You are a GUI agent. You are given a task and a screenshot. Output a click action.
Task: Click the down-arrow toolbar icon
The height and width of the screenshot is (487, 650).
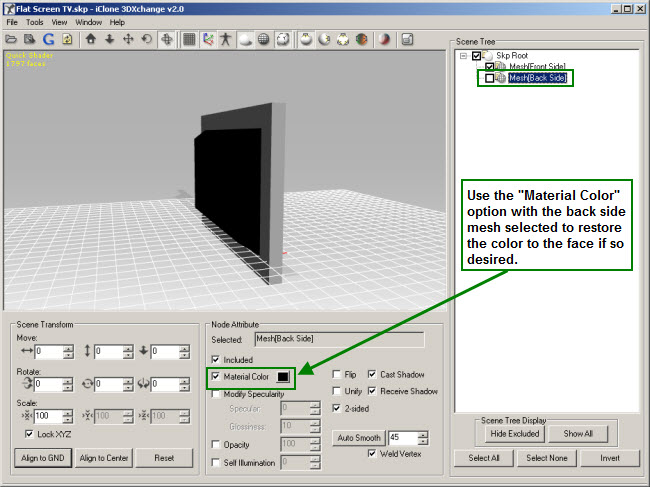[109, 39]
